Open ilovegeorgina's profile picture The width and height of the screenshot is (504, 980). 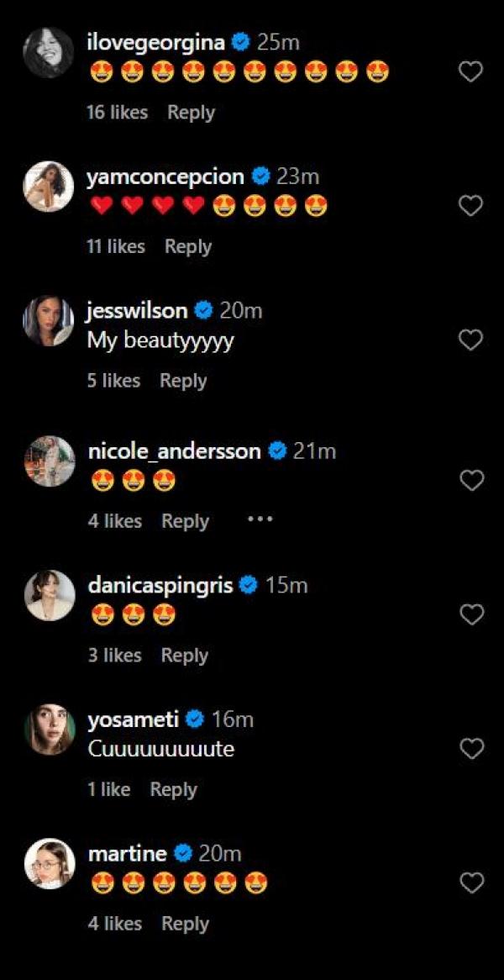pyautogui.click(x=48, y=53)
